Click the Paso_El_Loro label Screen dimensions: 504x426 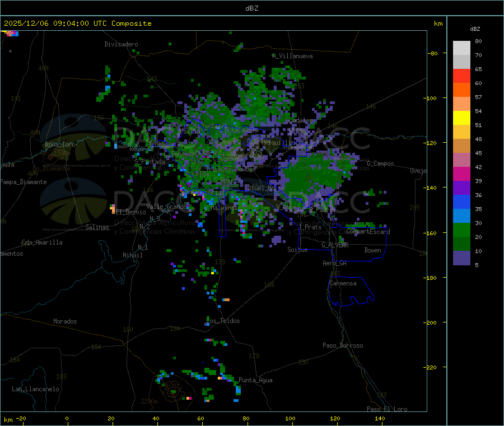click(x=387, y=409)
